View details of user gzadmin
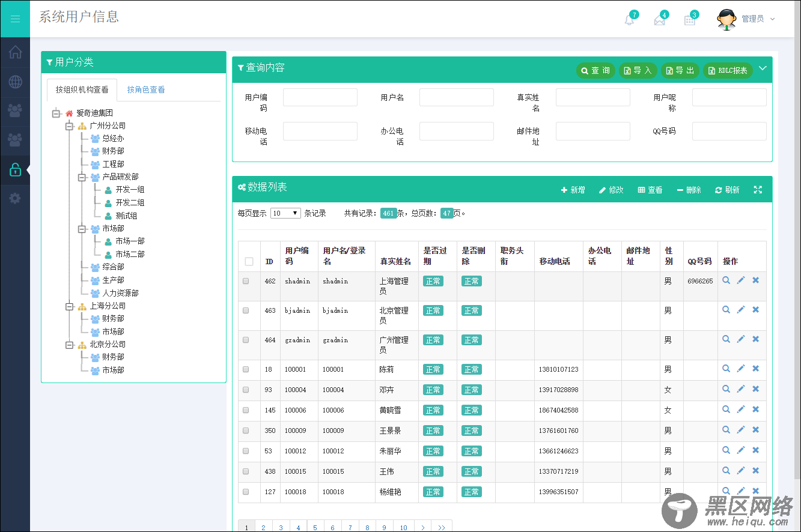 pos(726,339)
